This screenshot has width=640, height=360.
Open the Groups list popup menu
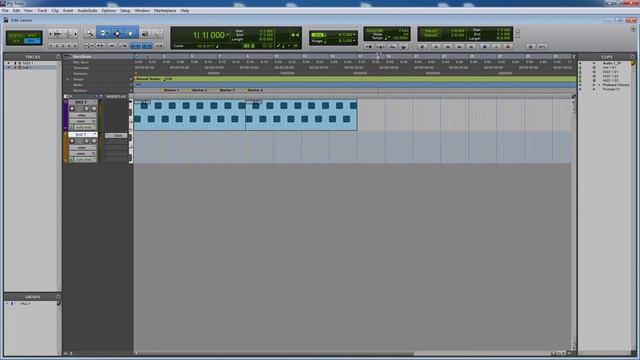point(58,297)
